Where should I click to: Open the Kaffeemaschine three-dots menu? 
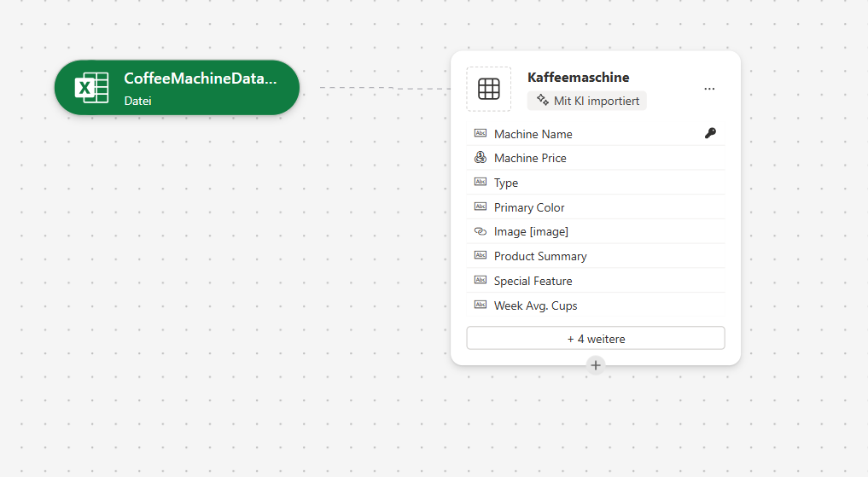pyautogui.click(x=709, y=89)
